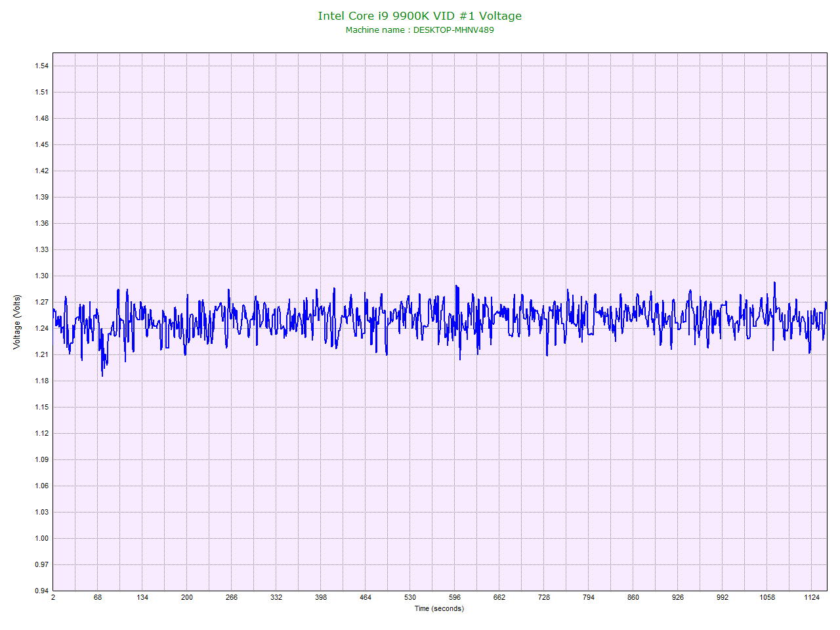Screen dimensions: 840x630
Task: Click the "2" time-axis tick label
Action: click(x=53, y=597)
